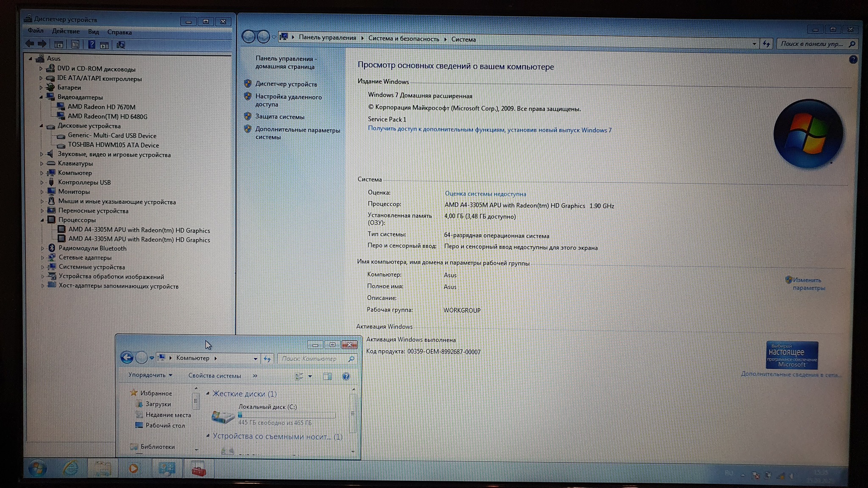This screenshot has width=868, height=488.
Task: Click Свойства системы button
Action: 214,376
